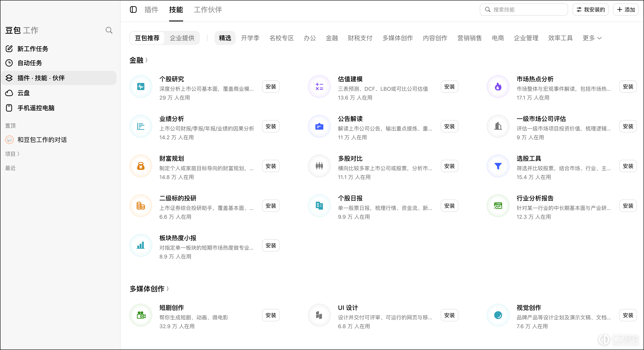Install the 短剧创作 skill
This screenshot has width=644, height=350.
271,315
